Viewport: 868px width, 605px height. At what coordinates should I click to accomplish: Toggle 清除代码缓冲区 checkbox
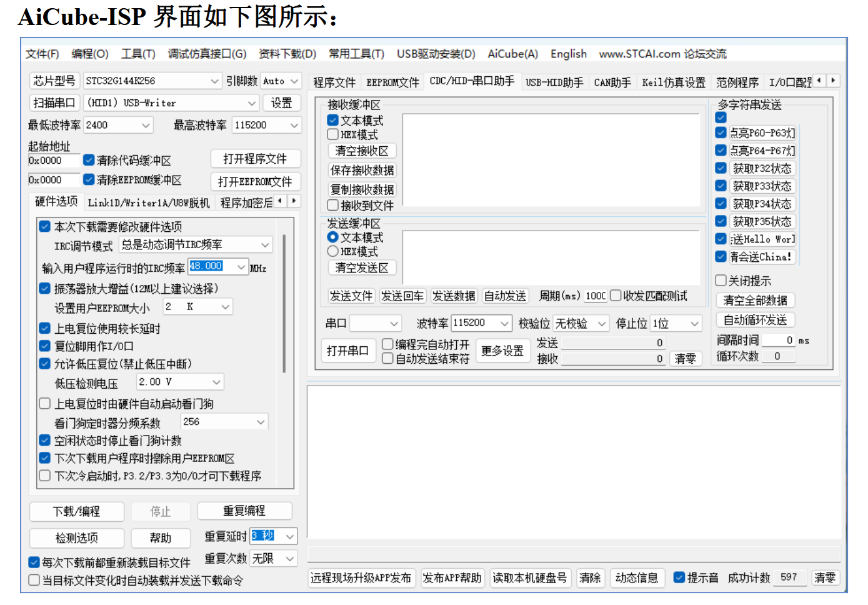pyautogui.click(x=89, y=161)
